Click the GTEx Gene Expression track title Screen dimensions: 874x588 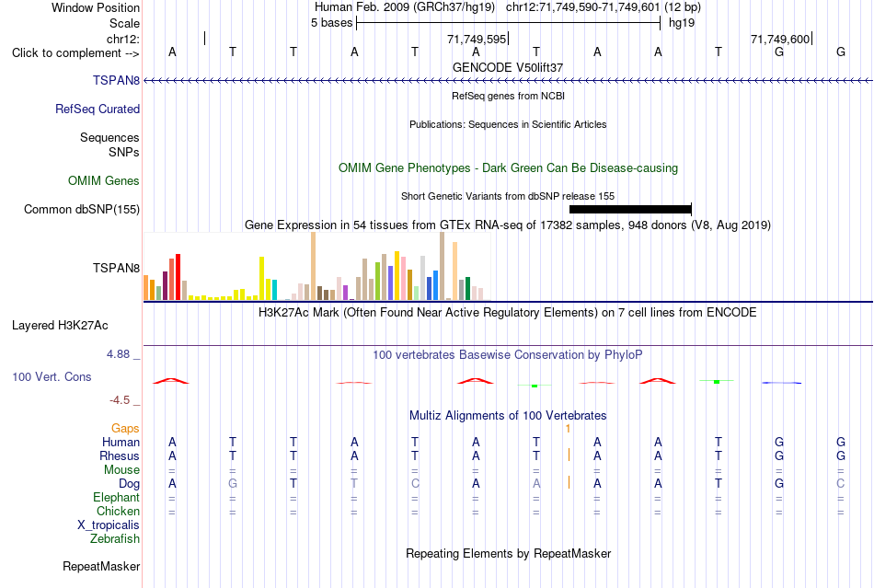coord(508,225)
